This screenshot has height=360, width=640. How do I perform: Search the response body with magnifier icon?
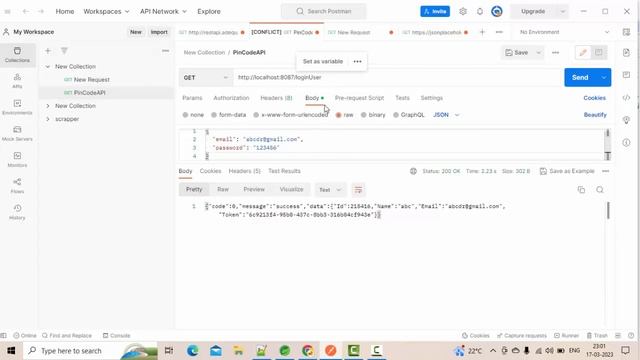click(x=600, y=190)
